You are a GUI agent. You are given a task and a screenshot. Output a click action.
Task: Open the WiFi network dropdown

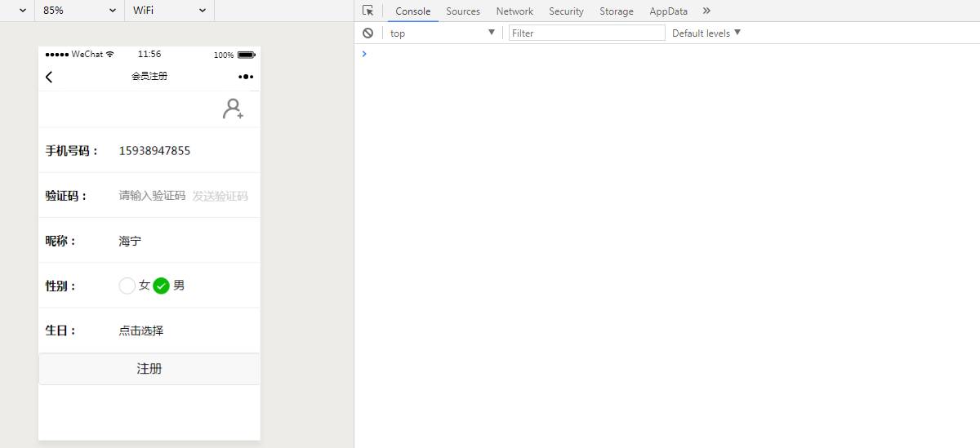169,11
